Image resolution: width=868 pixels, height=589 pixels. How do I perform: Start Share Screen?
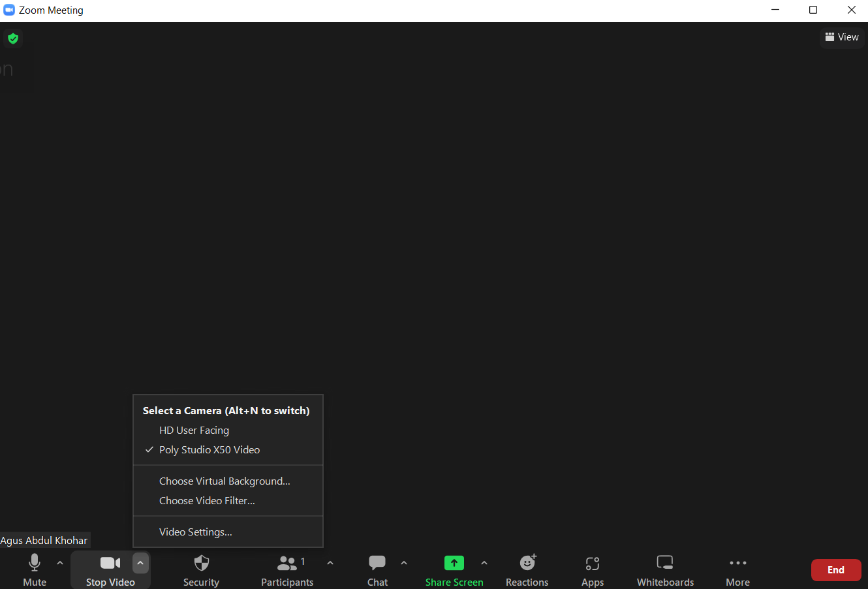(454, 569)
